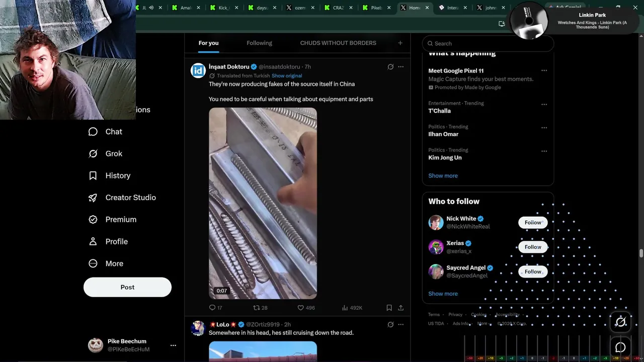Open History in the sidebar
The height and width of the screenshot is (362, 644).
109,175
